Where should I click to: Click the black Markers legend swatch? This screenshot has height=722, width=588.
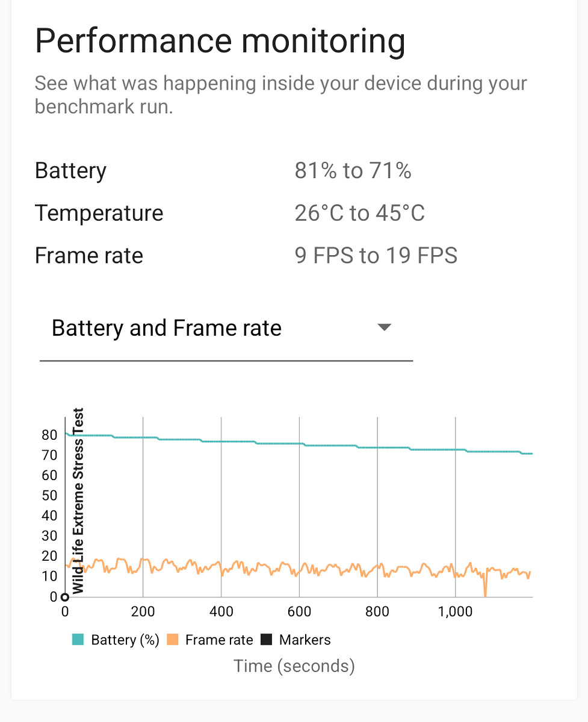pyautogui.click(x=266, y=640)
